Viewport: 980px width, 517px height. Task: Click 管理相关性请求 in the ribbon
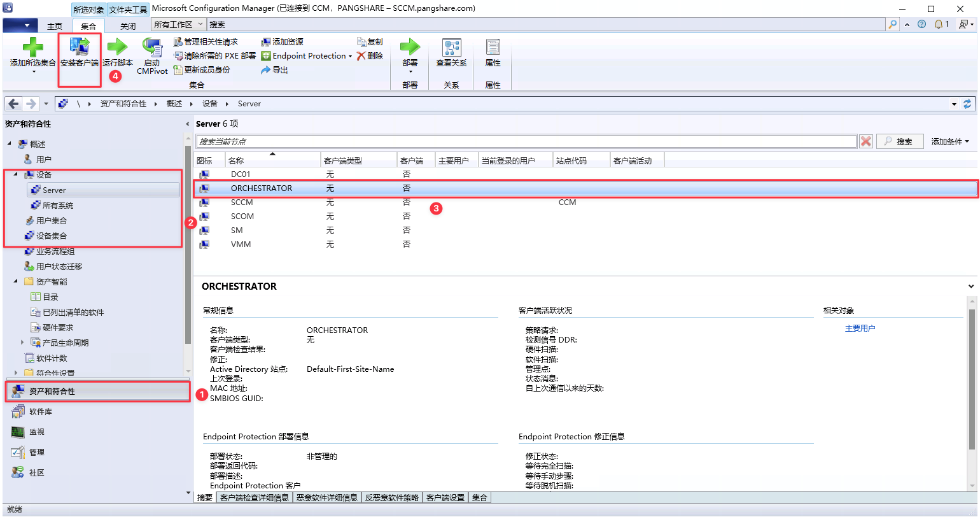[x=206, y=41]
